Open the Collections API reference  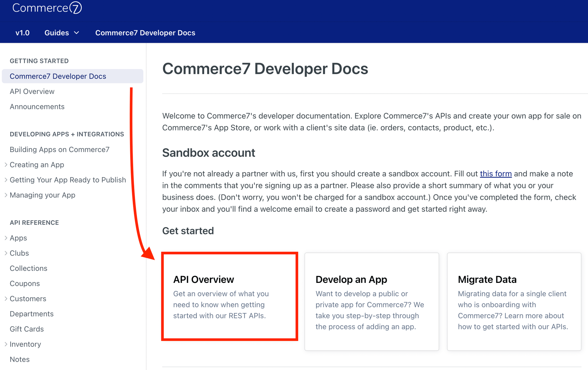(28, 269)
